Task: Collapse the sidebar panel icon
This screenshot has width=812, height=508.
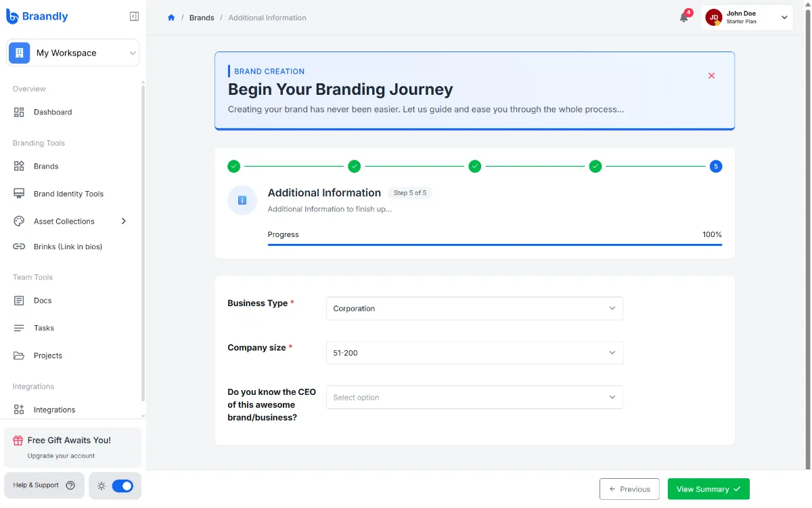Action: pyautogui.click(x=134, y=16)
